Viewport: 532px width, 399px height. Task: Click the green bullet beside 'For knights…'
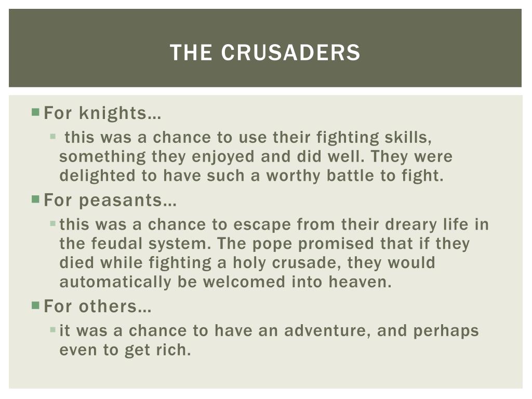click(36, 112)
